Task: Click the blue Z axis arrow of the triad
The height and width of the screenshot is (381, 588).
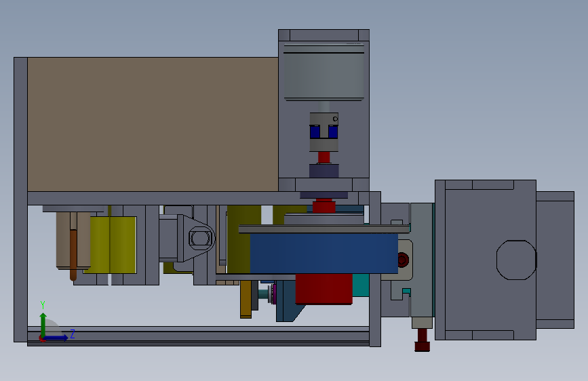Action: (x=56, y=338)
